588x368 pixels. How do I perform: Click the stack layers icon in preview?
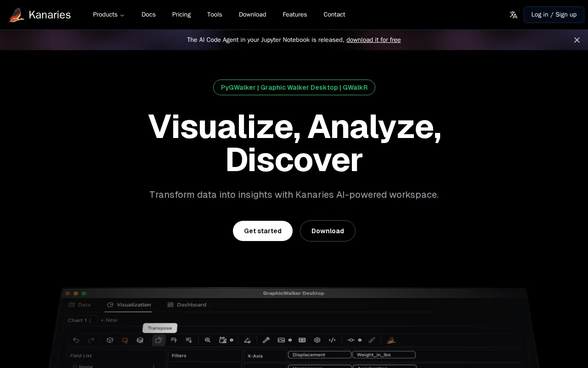pyautogui.click(x=140, y=340)
